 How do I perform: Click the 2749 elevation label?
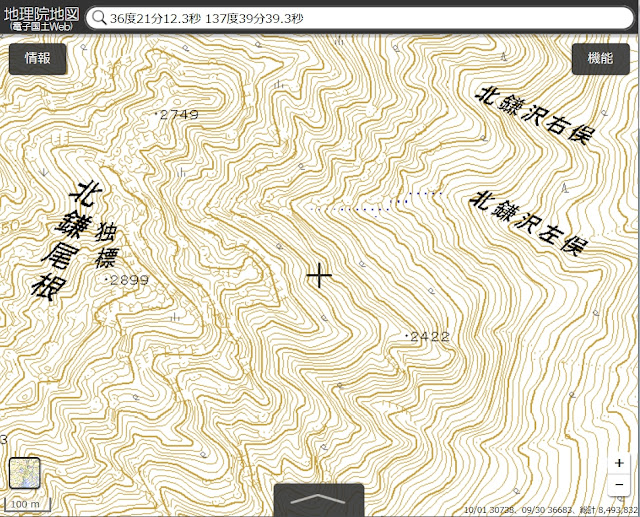[x=177, y=115]
